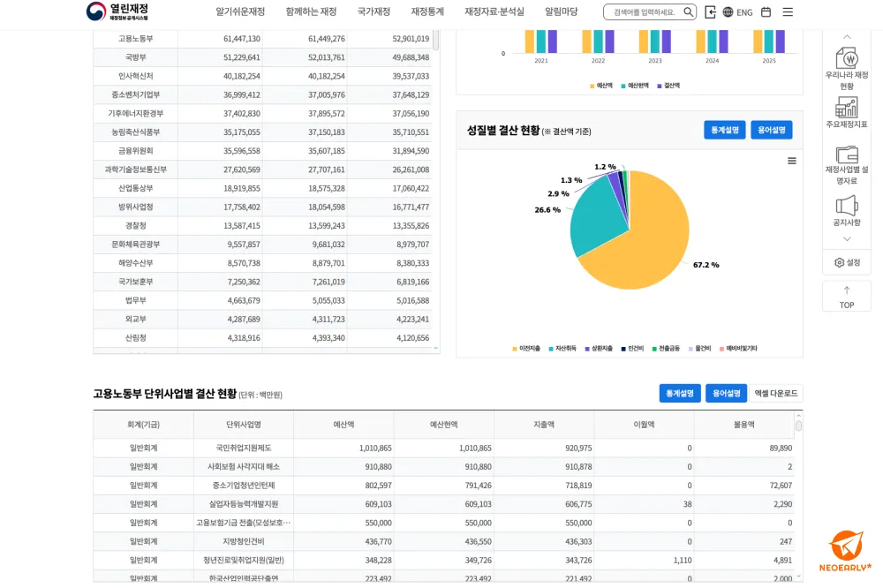The image size is (883, 588).
Task: Open 재정자료·분석실 menu
Action: point(494,11)
